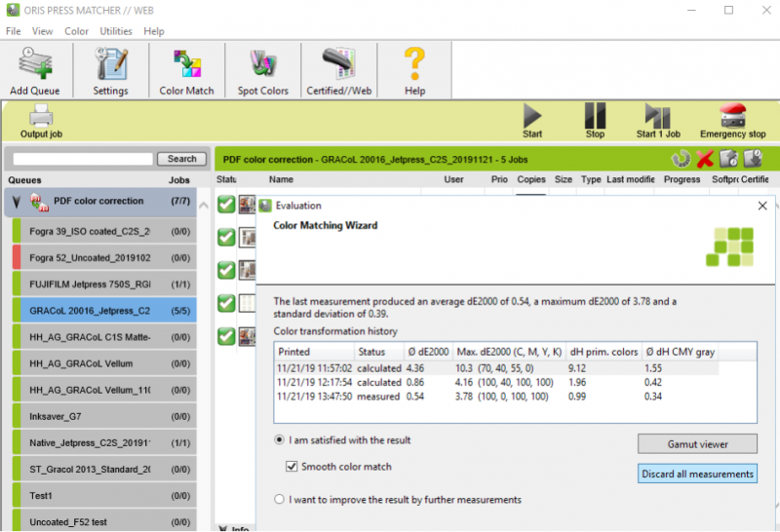780x532 pixels.
Task: Open the Color menu
Action: coord(76,31)
